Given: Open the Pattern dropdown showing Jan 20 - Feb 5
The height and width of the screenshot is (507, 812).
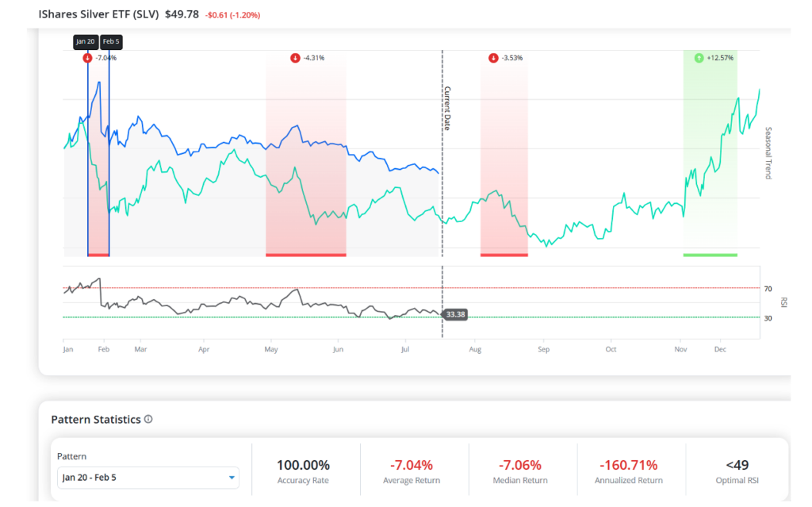Looking at the screenshot, I should (148, 478).
